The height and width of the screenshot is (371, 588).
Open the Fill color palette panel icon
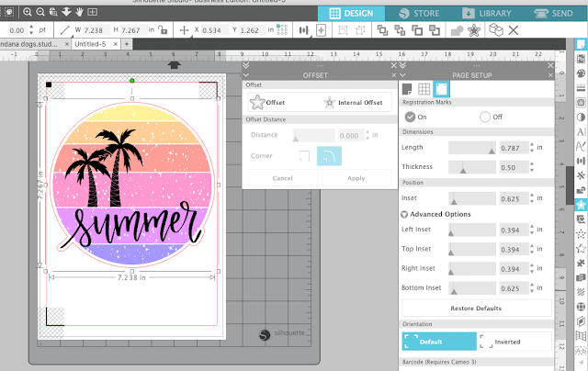[x=581, y=73]
